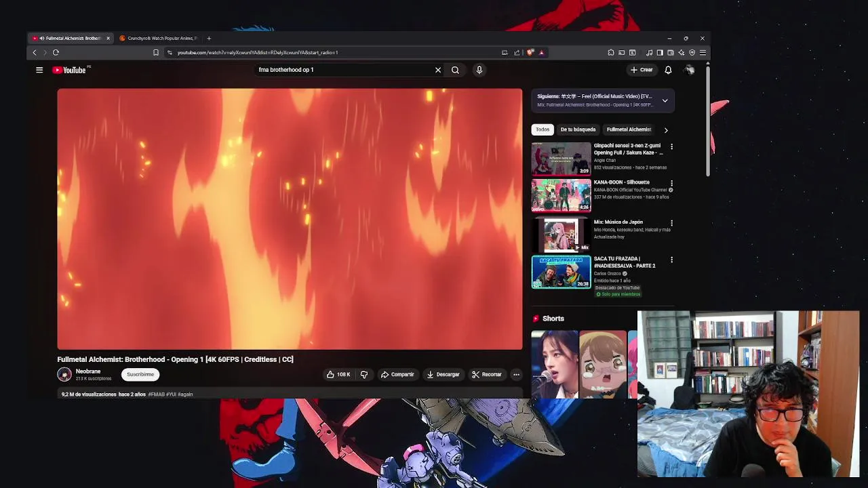The image size is (868, 488).
Task: Reload the current page
Action: [x=56, y=52]
